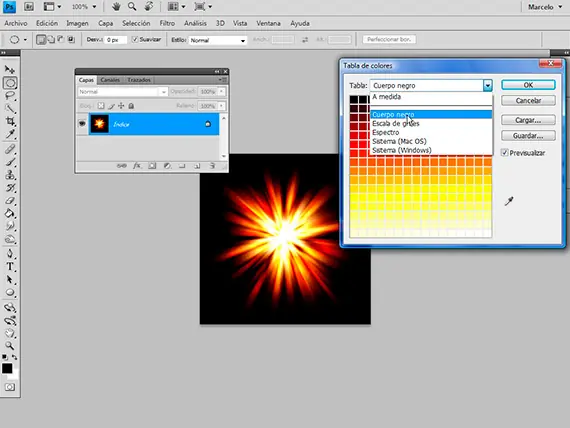Open the Marcelo workspace dropdown

[x=545, y=7]
